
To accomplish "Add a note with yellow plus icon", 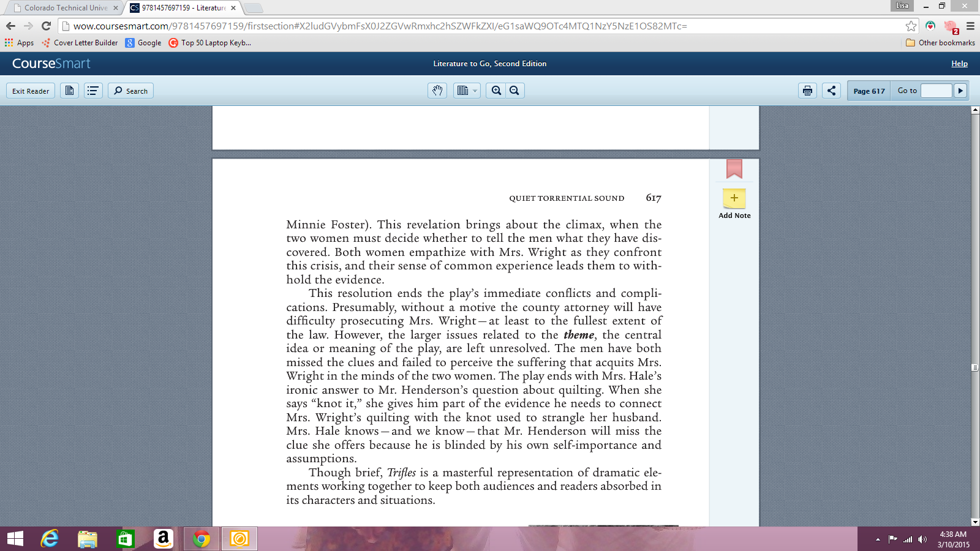I will 734,198.
